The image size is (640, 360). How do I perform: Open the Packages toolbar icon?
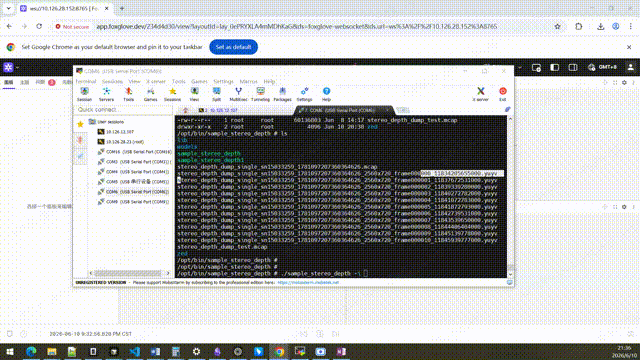pyautogui.click(x=282, y=94)
